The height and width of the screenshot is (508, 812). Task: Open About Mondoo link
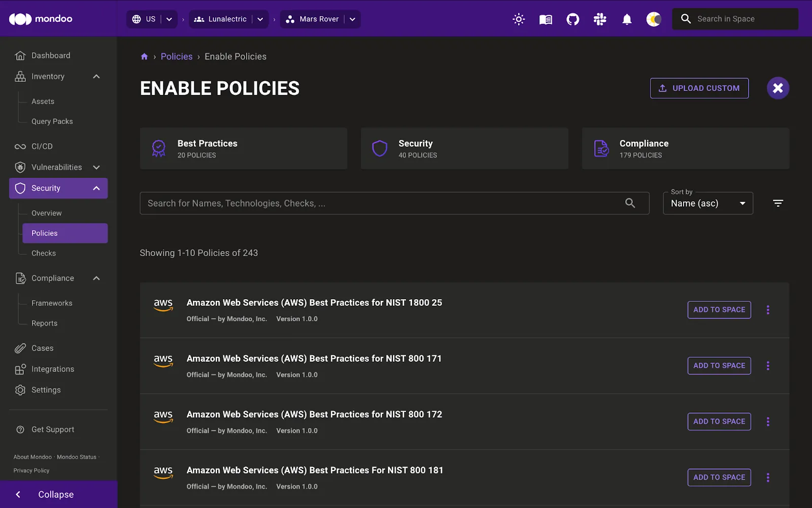click(32, 457)
